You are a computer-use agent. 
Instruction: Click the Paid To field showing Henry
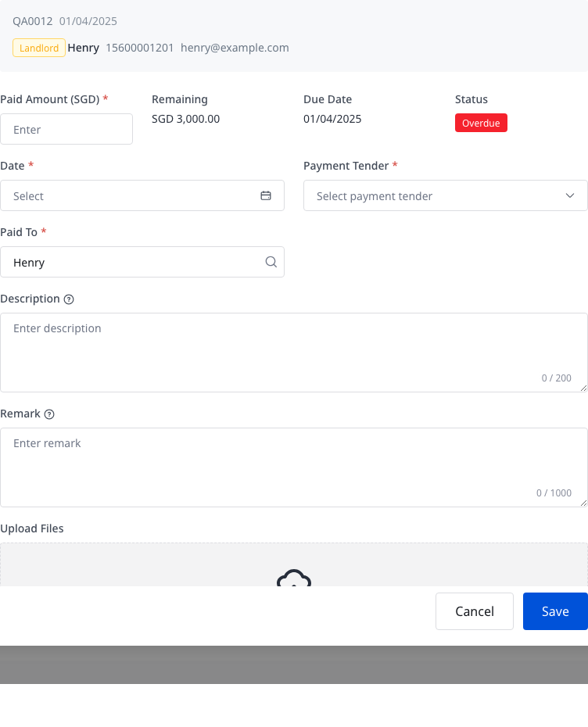(x=142, y=262)
